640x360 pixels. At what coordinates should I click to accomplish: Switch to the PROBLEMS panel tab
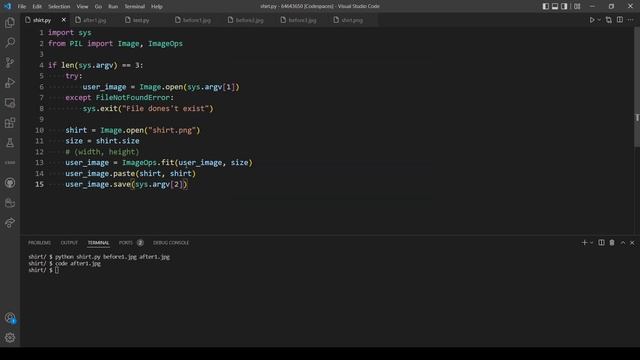(x=40, y=242)
